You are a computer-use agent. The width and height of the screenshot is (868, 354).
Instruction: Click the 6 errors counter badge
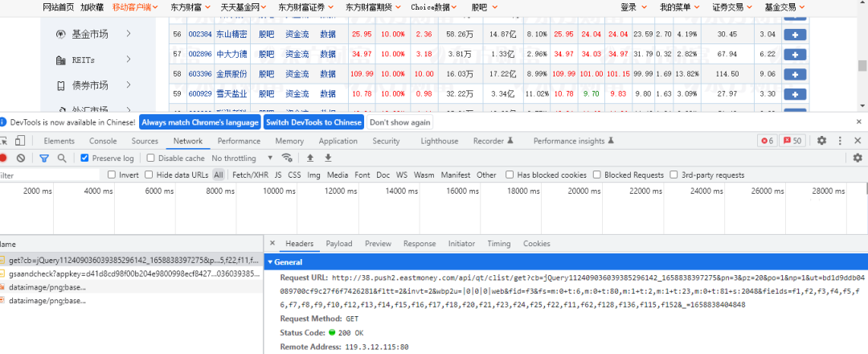tap(768, 141)
